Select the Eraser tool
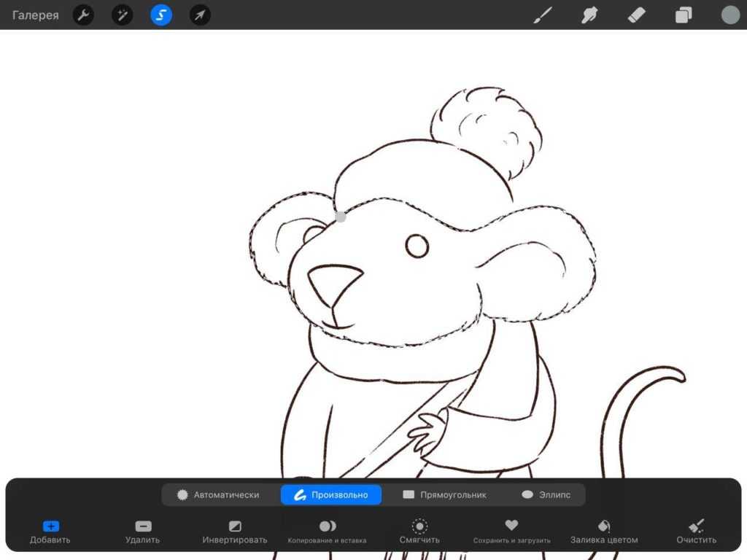 point(637,15)
